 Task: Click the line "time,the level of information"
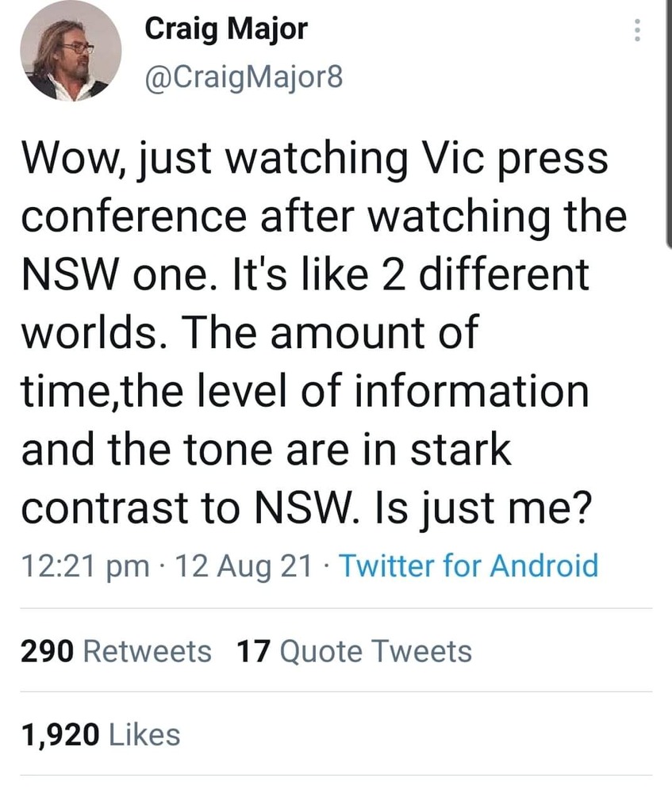[x=305, y=392]
